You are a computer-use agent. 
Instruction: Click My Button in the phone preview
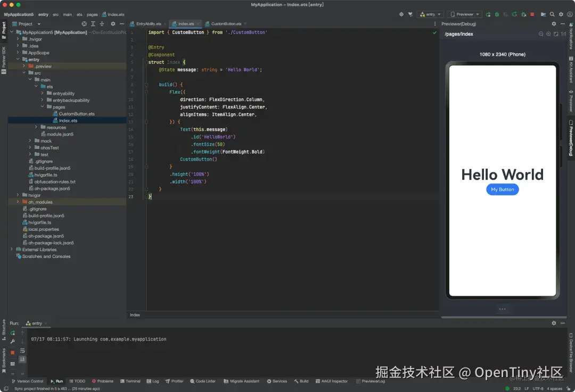pos(503,189)
